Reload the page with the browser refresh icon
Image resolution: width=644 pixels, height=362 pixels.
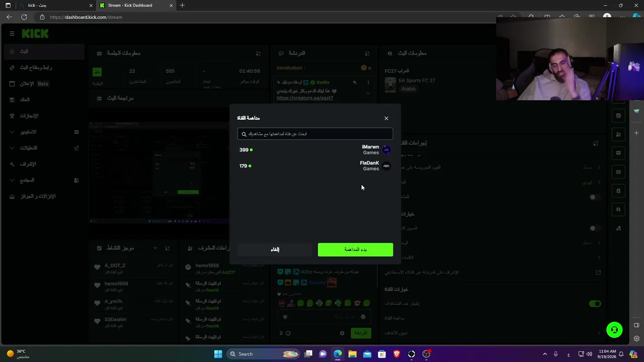[24, 17]
